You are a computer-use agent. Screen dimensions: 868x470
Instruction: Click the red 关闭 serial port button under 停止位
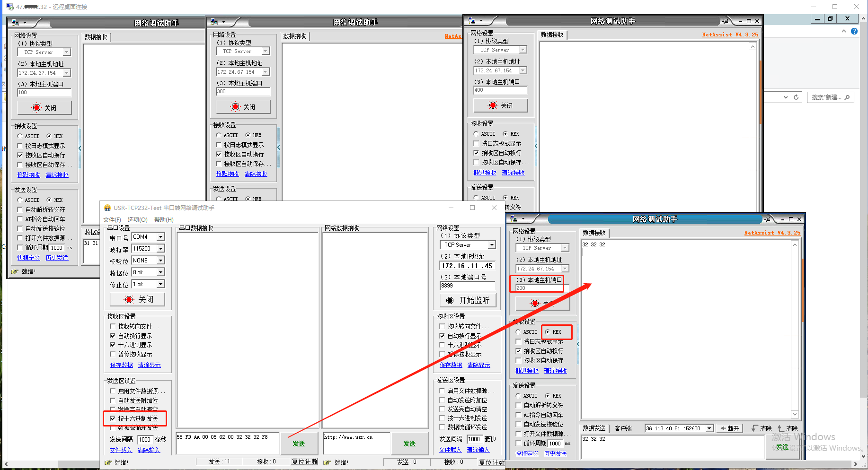point(138,299)
